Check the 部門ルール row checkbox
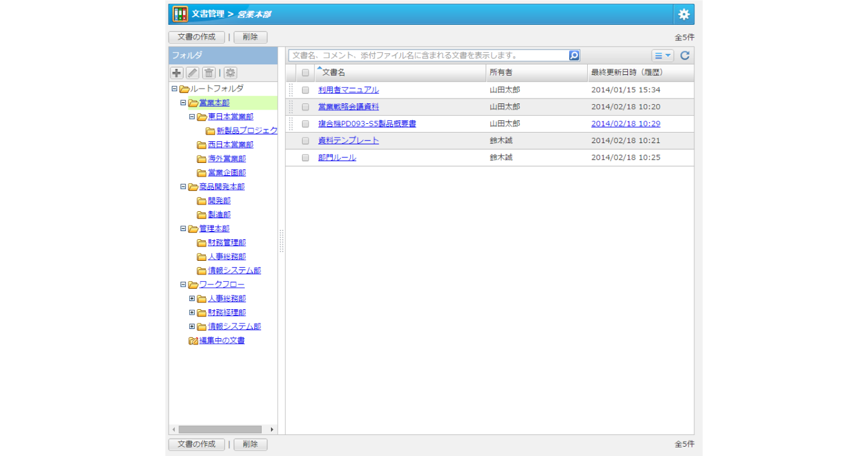Screen dimensions: 868x456 tap(305, 157)
